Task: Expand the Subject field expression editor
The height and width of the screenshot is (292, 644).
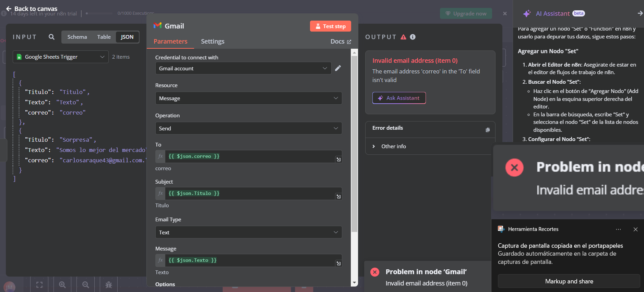Action: click(x=338, y=197)
